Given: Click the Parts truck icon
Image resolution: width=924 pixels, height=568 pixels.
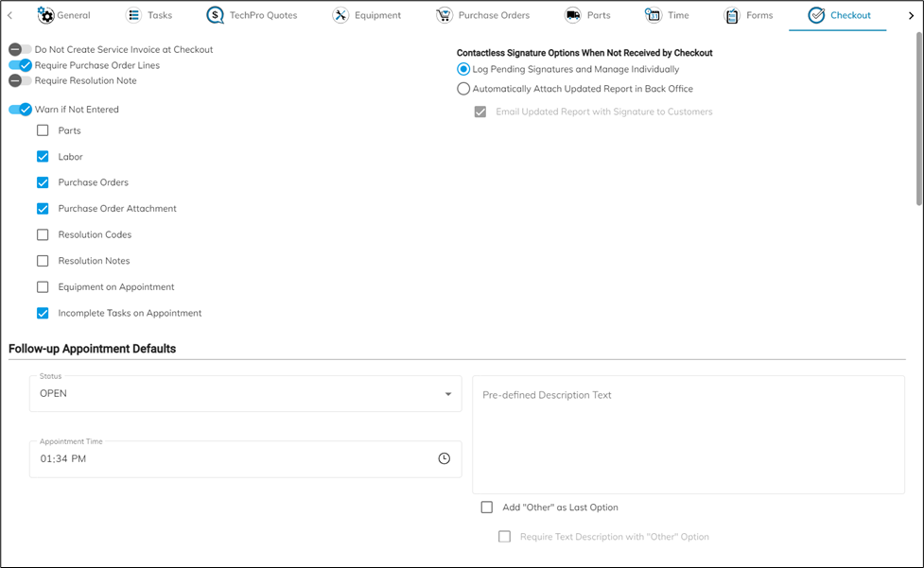Looking at the screenshot, I should [x=573, y=15].
